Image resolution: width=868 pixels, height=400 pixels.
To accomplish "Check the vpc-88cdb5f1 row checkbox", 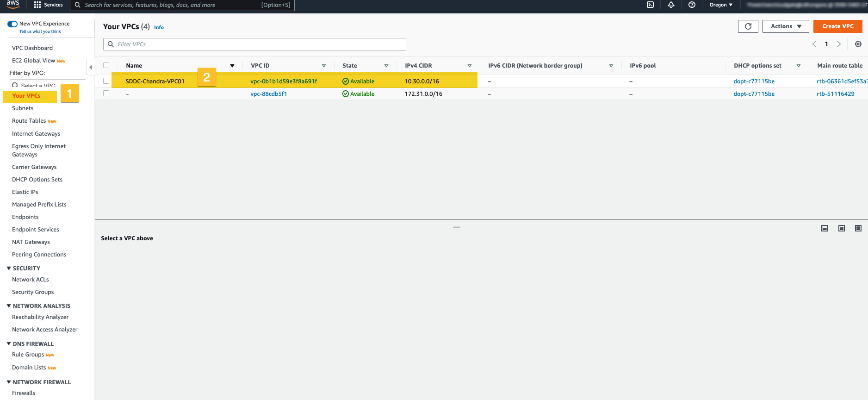I will 106,94.
